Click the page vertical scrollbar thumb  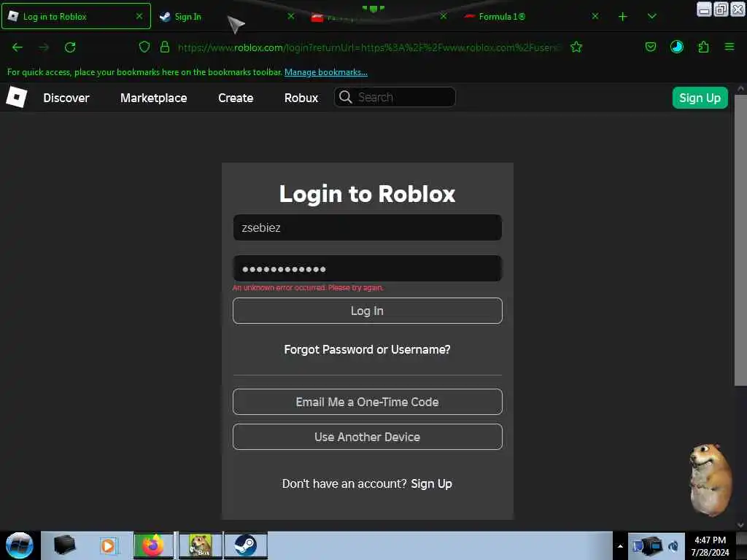click(740, 241)
